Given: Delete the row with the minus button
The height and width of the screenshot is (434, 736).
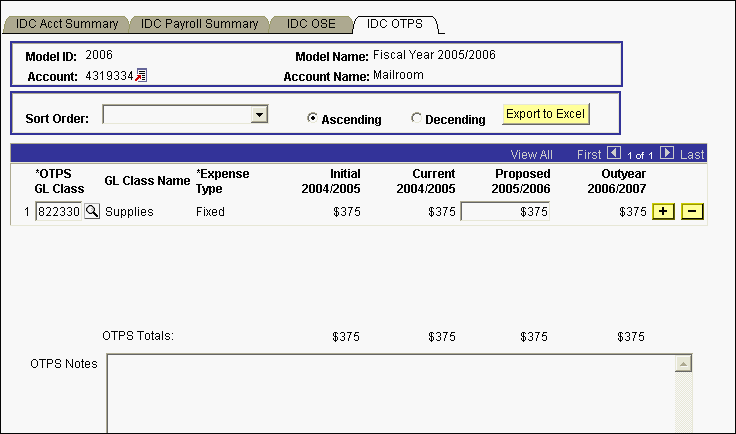Looking at the screenshot, I should [x=692, y=211].
